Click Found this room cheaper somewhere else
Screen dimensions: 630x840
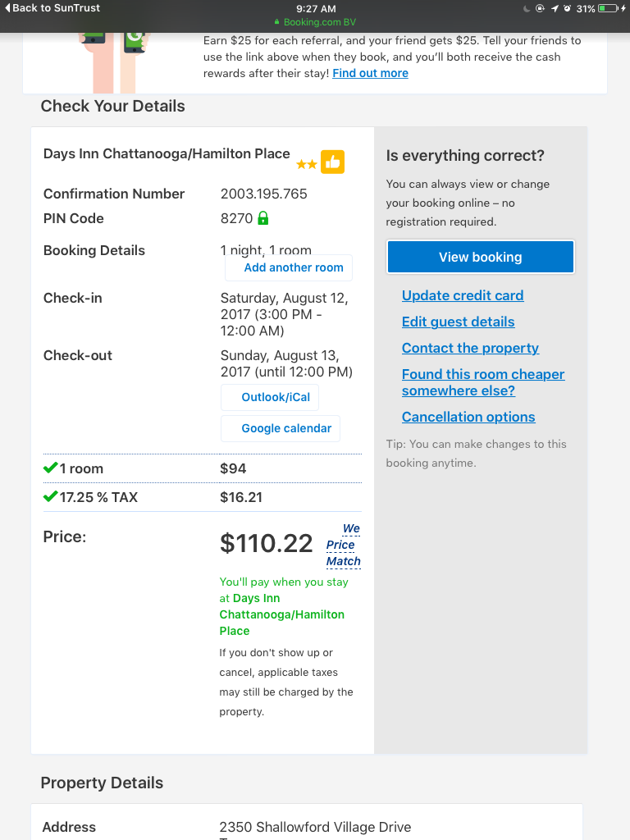click(482, 382)
